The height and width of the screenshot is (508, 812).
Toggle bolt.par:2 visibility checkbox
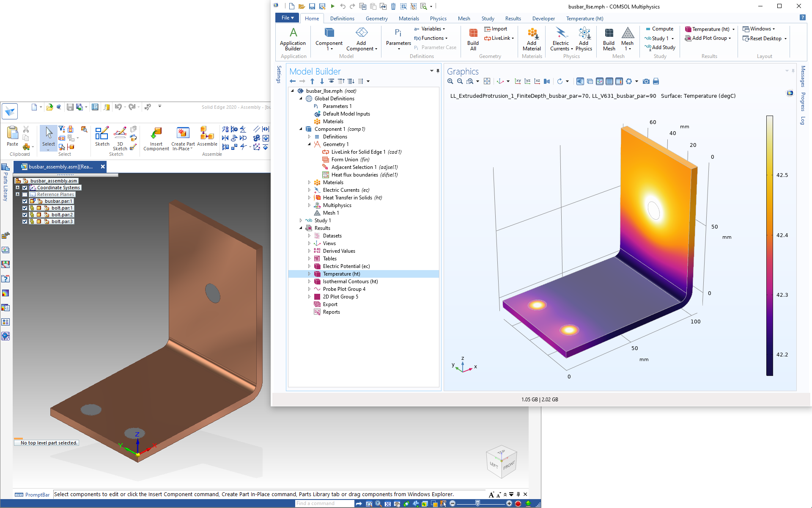point(25,215)
